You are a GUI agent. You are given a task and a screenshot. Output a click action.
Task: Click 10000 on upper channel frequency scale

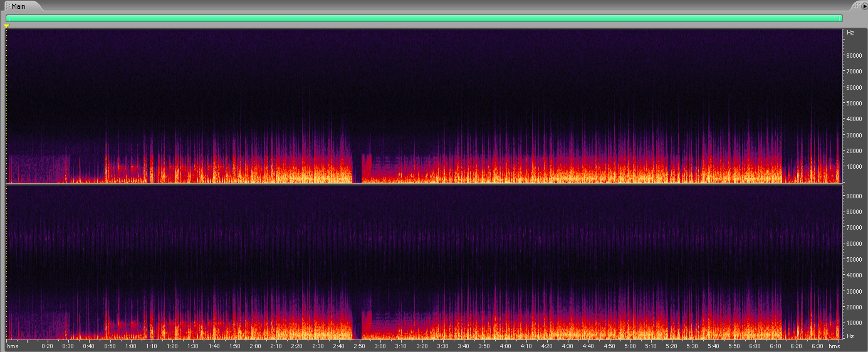pyautogui.click(x=855, y=166)
